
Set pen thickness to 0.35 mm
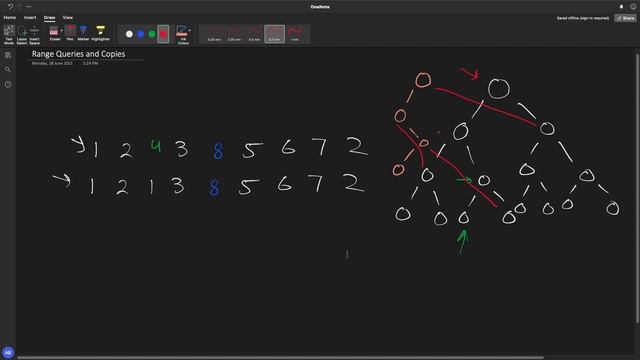click(234, 34)
